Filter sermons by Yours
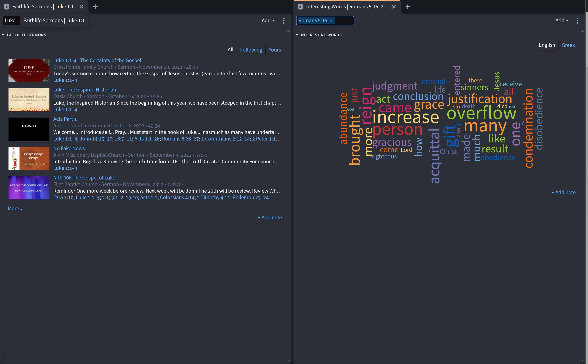 275,50
